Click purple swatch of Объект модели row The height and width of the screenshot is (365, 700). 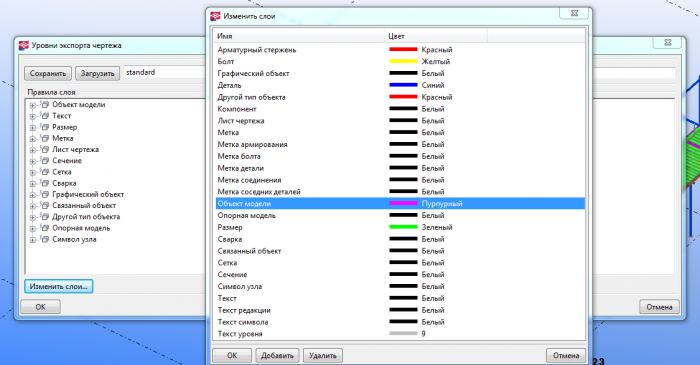[403, 203]
